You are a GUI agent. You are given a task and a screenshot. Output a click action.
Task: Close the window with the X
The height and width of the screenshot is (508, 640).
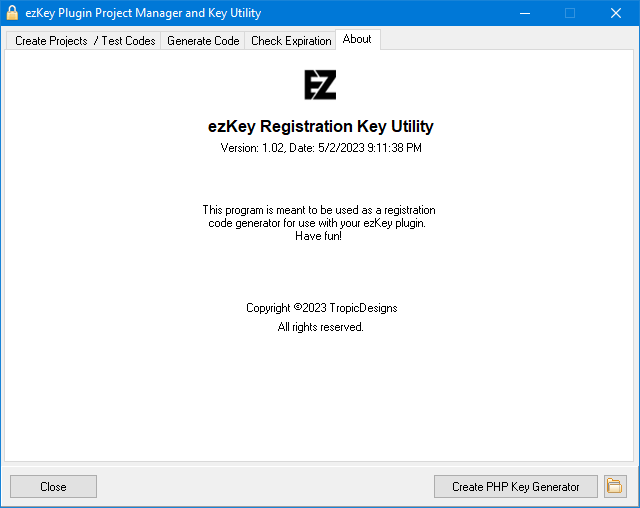(616, 13)
